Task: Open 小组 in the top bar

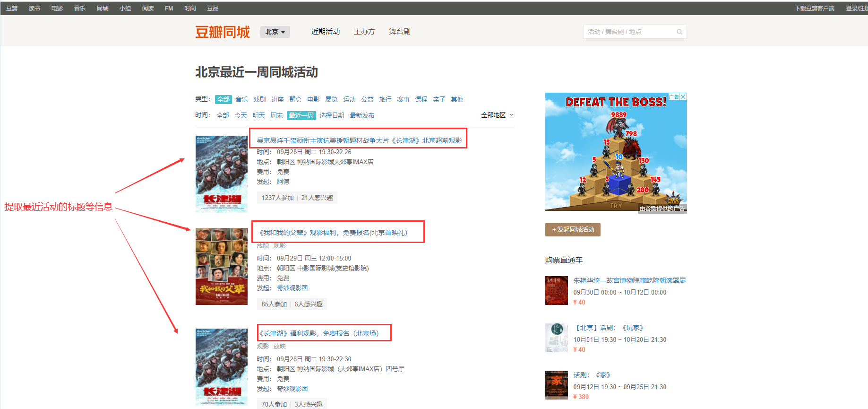Action: pos(125,9)
